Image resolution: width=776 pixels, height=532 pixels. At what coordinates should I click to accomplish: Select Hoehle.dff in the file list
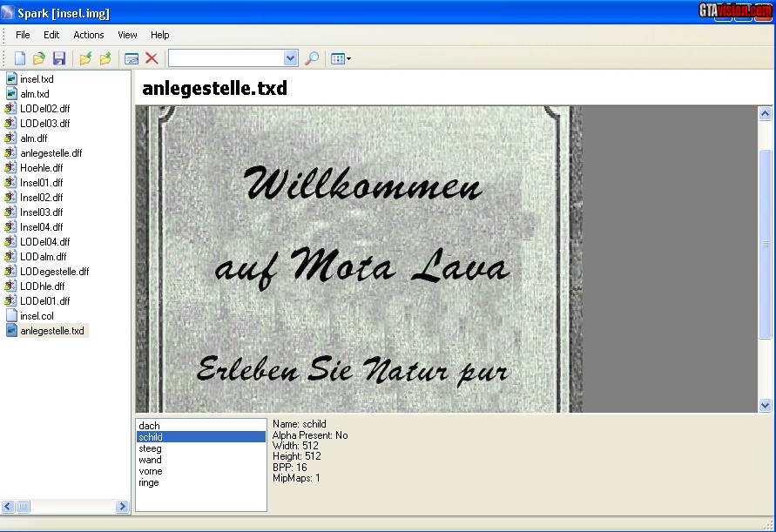[41, 168]
